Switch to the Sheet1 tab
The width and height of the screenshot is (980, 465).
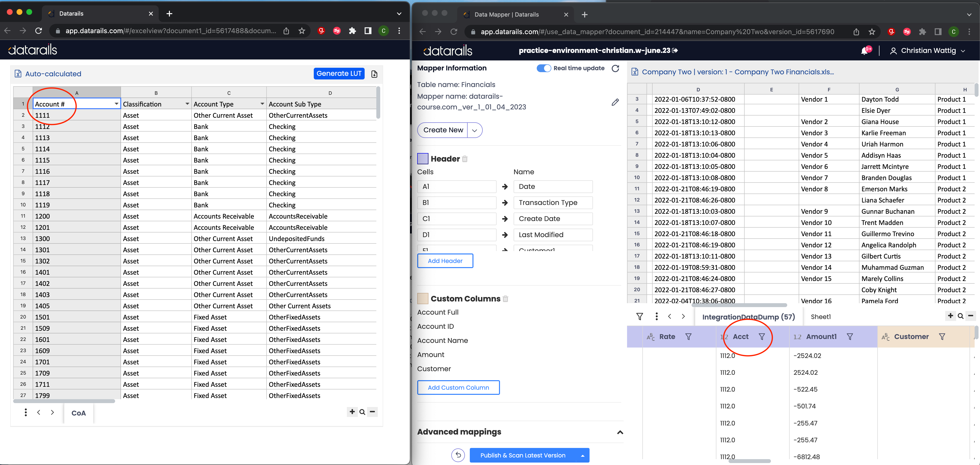(x=821, y=317)
